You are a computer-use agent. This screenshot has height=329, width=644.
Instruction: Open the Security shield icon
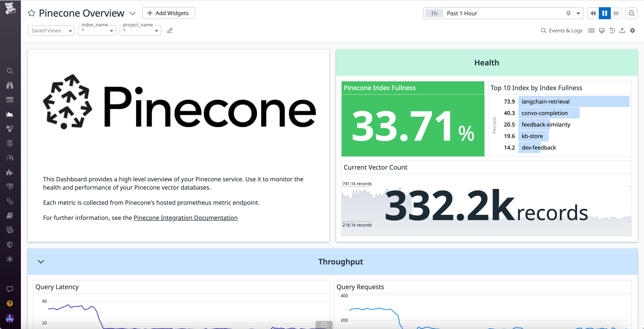point(10,244)
